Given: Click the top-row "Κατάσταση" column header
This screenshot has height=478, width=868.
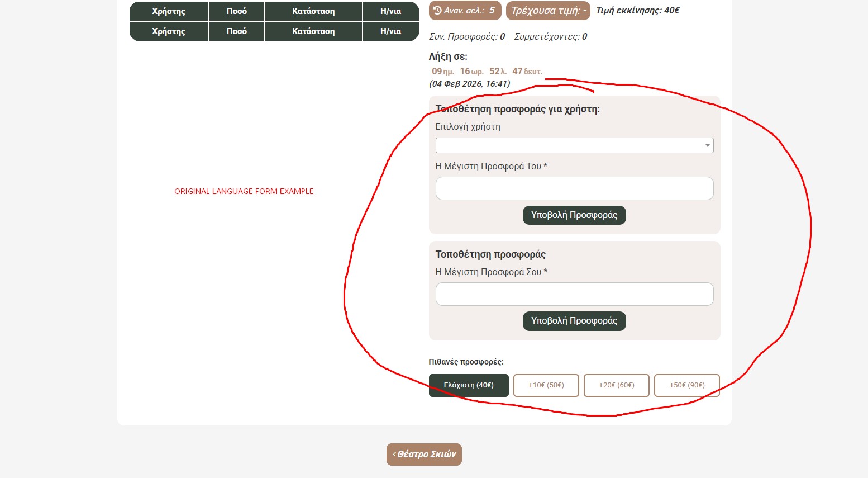Looking at the screenshot, I should (x=313, y=11).
